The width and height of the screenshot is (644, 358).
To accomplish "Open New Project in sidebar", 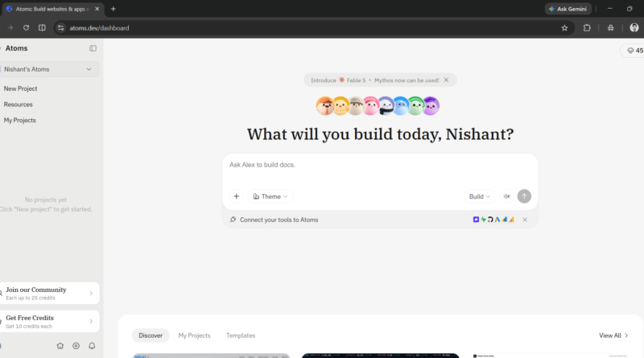I will (x=21, y=88).
